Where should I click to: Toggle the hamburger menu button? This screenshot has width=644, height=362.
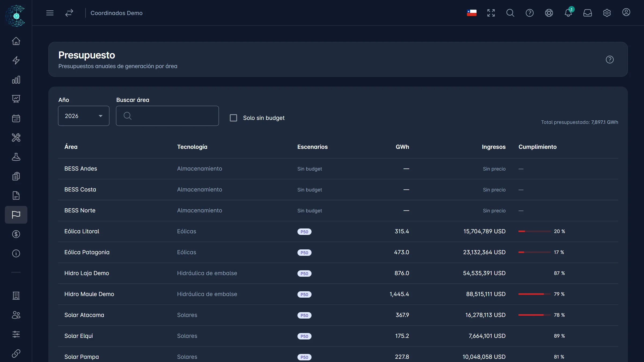click(50, 13)
